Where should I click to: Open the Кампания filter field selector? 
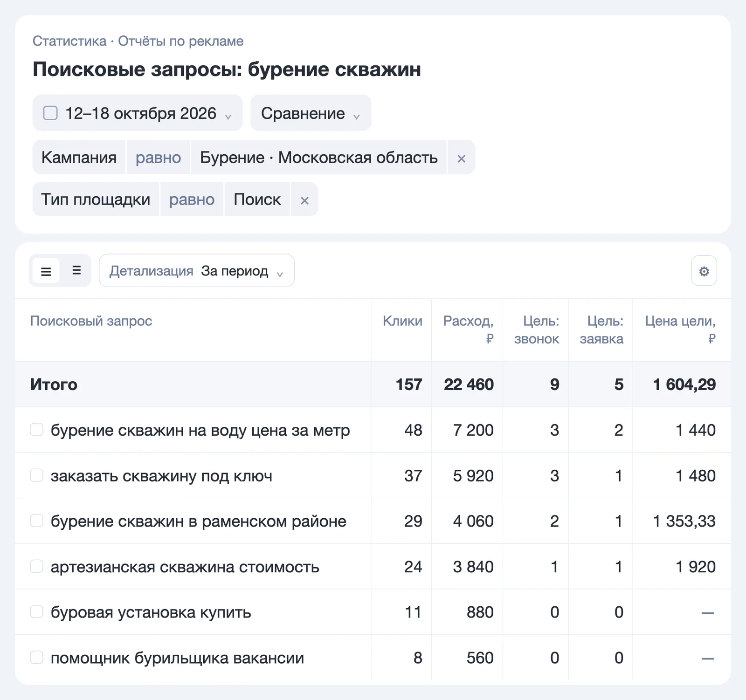point(79,158)
